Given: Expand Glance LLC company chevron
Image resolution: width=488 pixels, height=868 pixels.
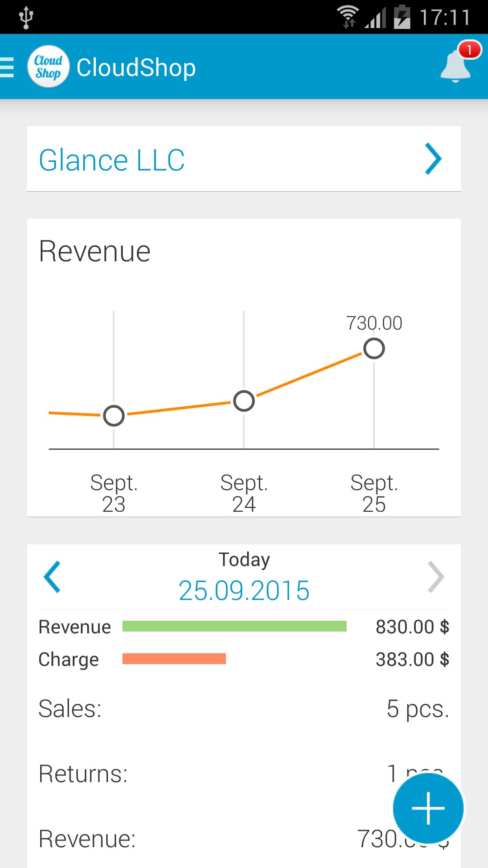Looking at the screenshot, I should (x=433, y=159).
